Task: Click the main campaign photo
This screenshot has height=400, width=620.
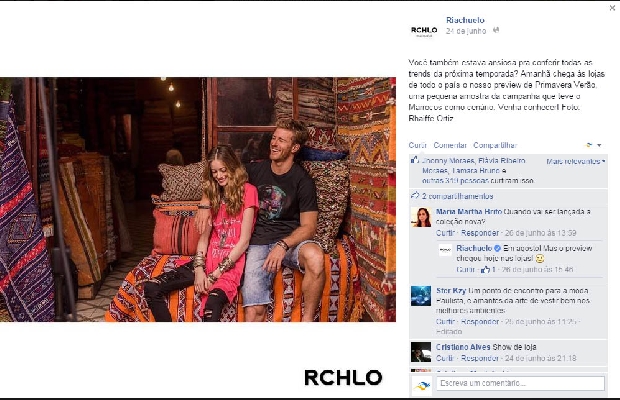Action: 198,200
